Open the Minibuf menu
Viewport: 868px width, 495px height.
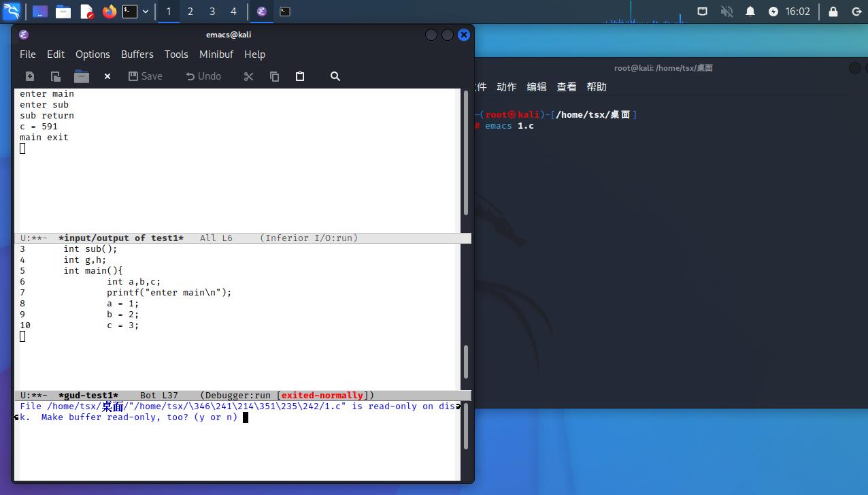[216, 54]
